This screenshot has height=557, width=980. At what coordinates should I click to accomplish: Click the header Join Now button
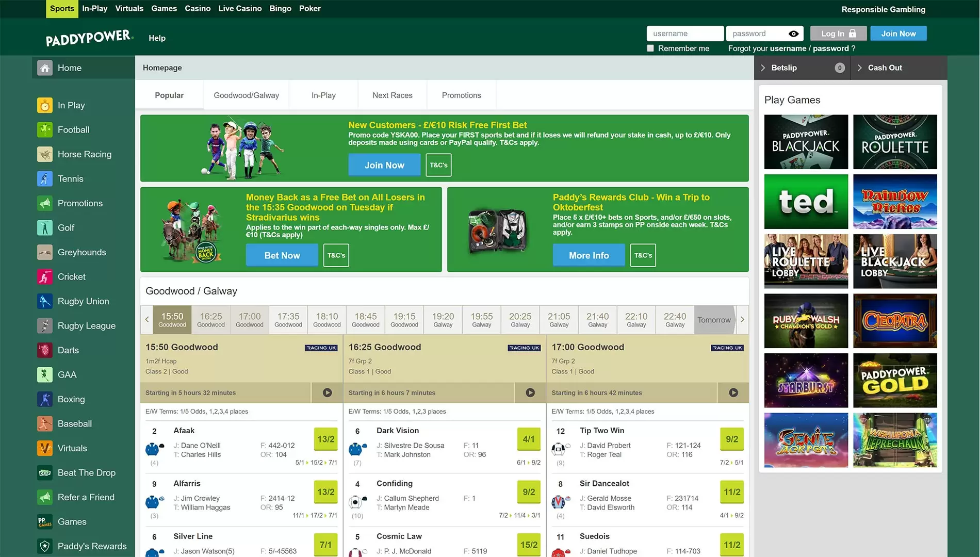899,34
